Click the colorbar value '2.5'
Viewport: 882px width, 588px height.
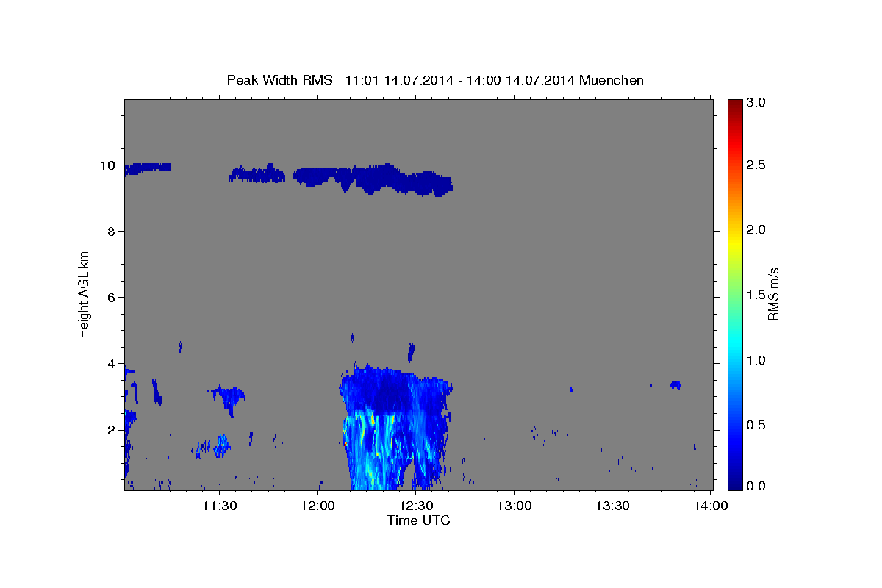pyautogui.click(x=757, y=165)
